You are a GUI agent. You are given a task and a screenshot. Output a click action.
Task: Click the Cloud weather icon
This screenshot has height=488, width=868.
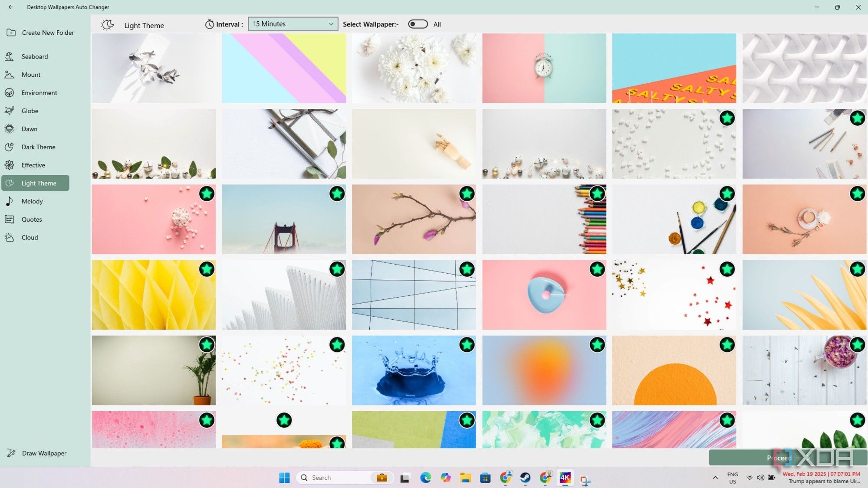point(10,238)
